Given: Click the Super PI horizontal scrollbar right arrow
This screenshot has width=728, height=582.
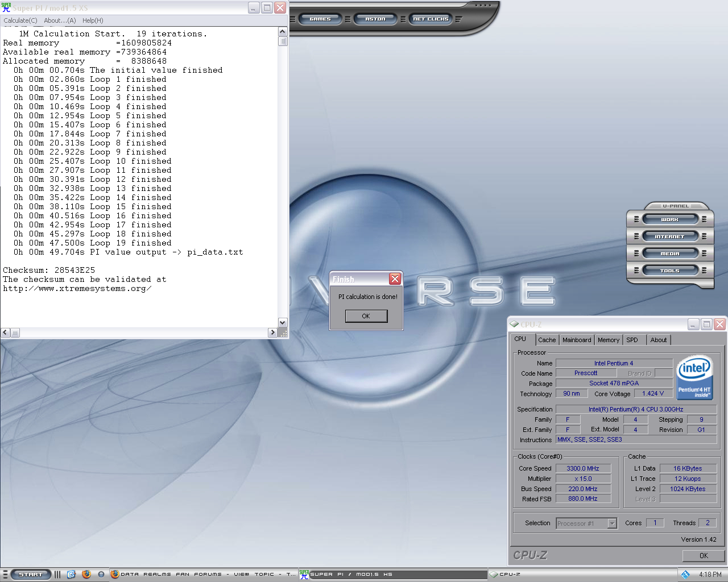Looking at the screenshot, I should coord(272,332).
